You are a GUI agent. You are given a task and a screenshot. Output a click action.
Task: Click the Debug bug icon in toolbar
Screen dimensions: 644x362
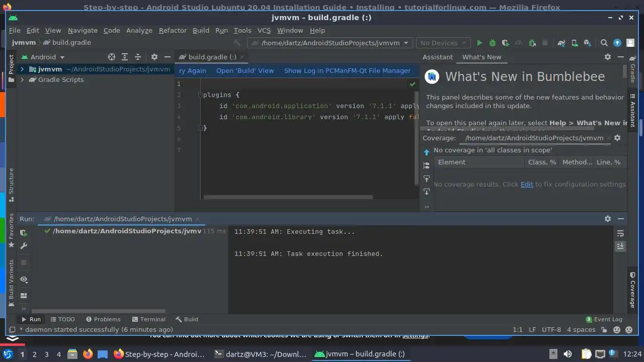pyautogui.click(x=493, y=43)
